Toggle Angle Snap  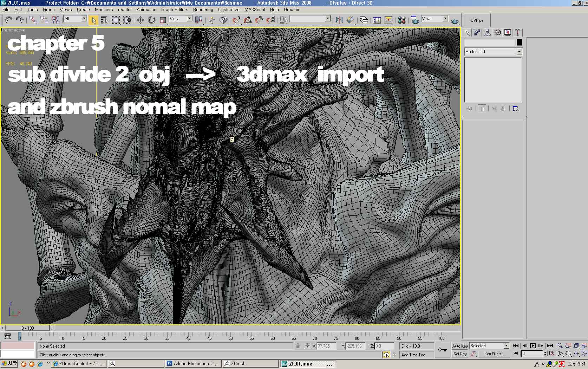248,20
